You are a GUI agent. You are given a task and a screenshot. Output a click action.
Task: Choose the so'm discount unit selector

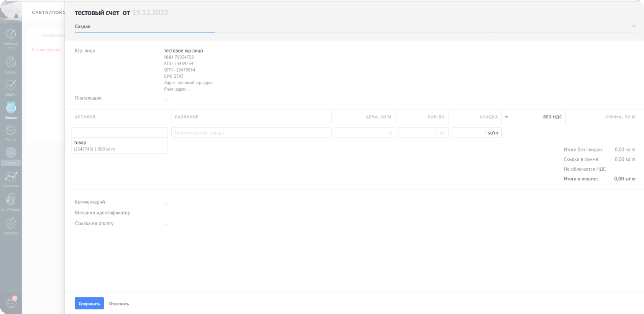pos(493,133)
